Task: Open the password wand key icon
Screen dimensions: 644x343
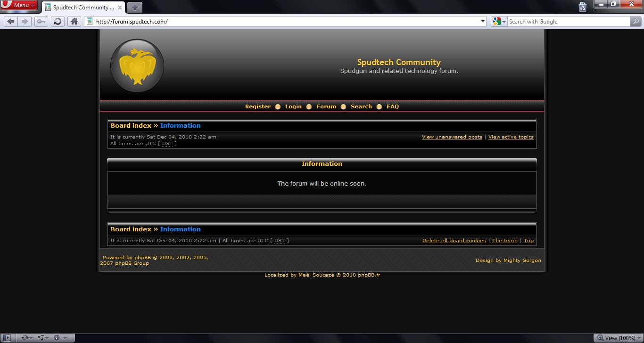Action: click(x=41, y=22)
